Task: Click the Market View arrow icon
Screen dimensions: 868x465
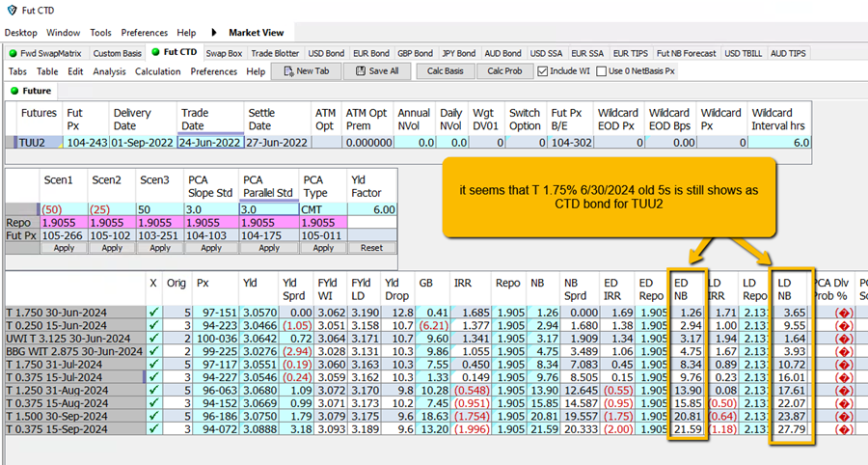Action: (214, 33)
